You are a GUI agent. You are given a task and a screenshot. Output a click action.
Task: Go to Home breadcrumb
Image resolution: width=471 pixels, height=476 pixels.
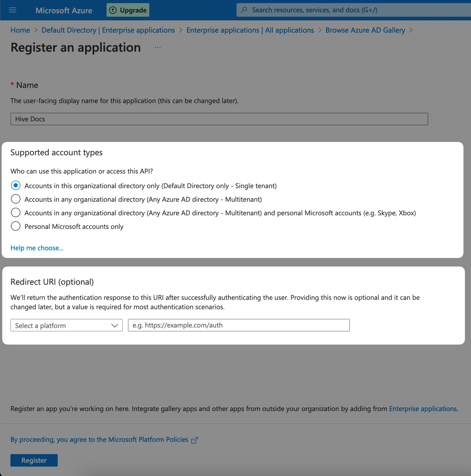(x=20, y=30)
